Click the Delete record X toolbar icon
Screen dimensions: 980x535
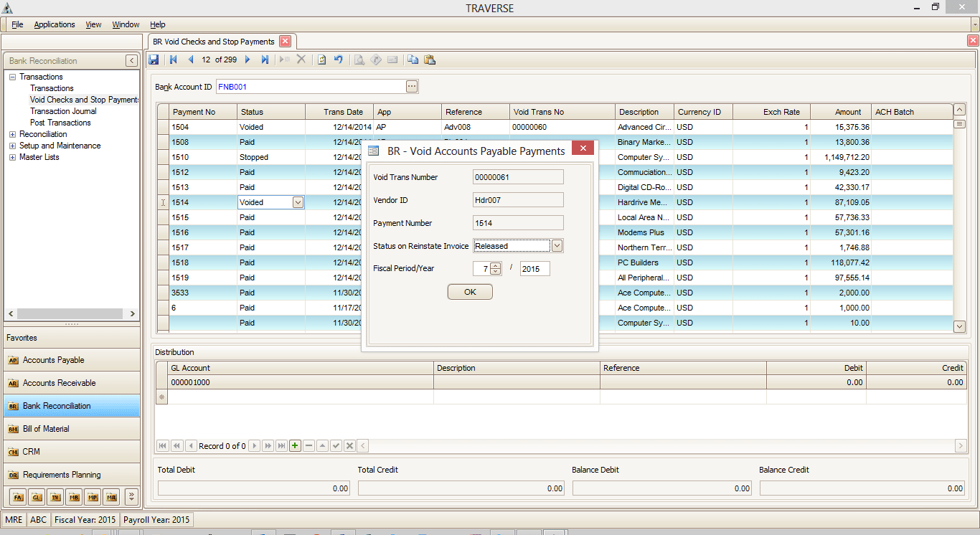click(x=301, y=60)
